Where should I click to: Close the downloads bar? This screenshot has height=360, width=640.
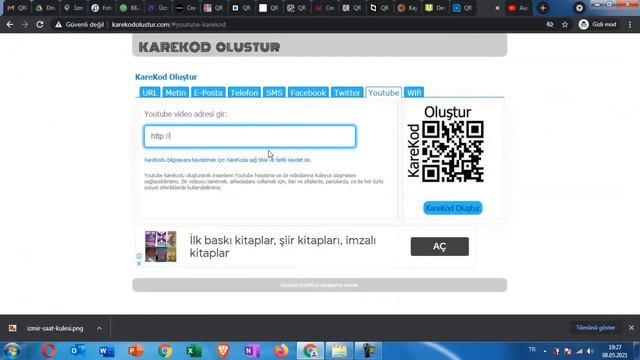tap(631, 328)
